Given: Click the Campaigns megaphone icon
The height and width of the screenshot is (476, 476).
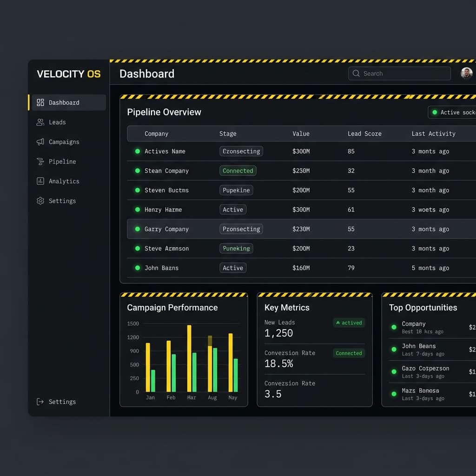Looking at the screenshot, I should coord(40,142).
